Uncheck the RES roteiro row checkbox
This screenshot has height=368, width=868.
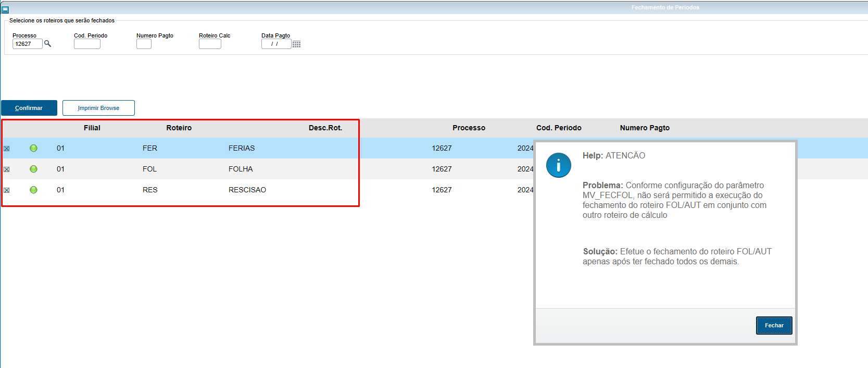click(7, 190)
